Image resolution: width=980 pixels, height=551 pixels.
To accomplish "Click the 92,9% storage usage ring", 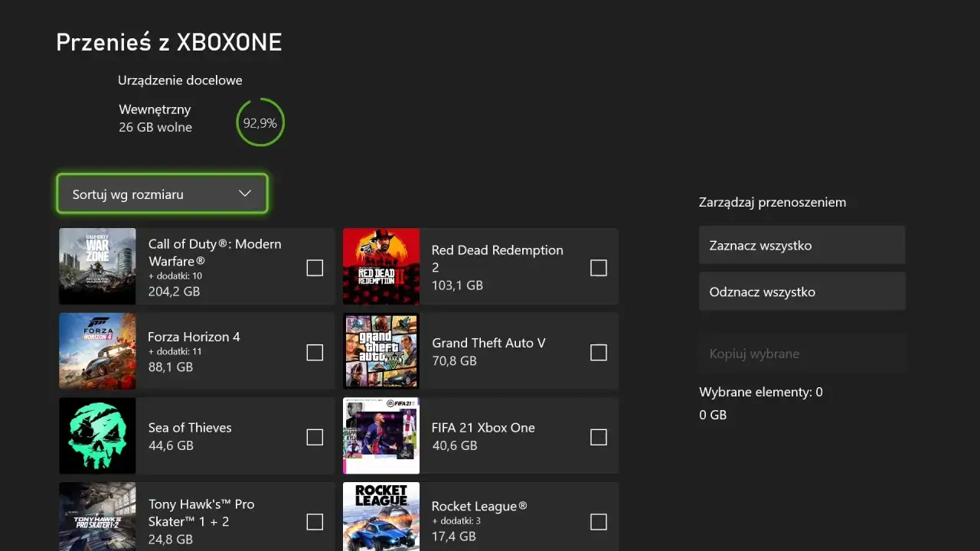I will (260, 122).
